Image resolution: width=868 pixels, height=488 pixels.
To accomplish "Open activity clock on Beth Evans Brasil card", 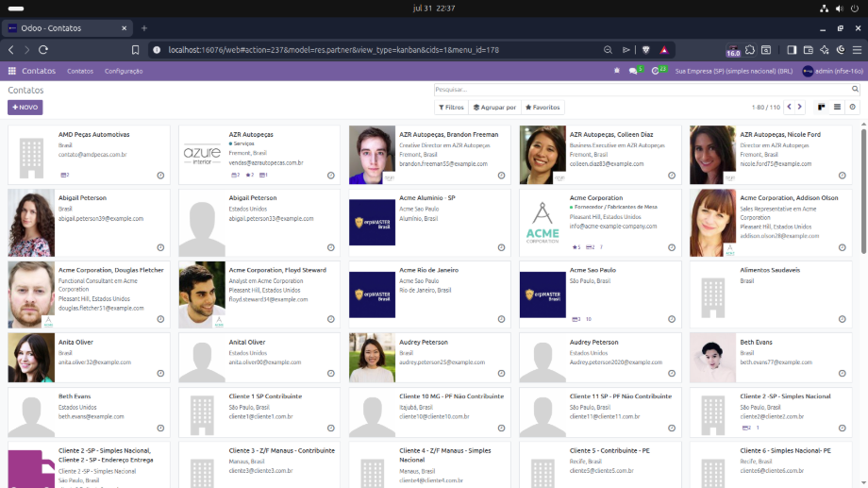I will point(842,374).
